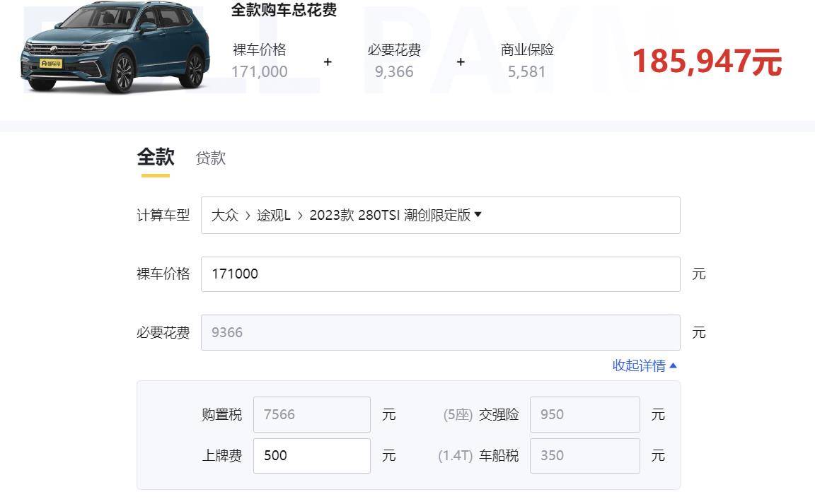This screenshot has height=504, width=815.
Task: Click the plus icon between 裸车价格 and 必要花费
Action: coord(327,62)
